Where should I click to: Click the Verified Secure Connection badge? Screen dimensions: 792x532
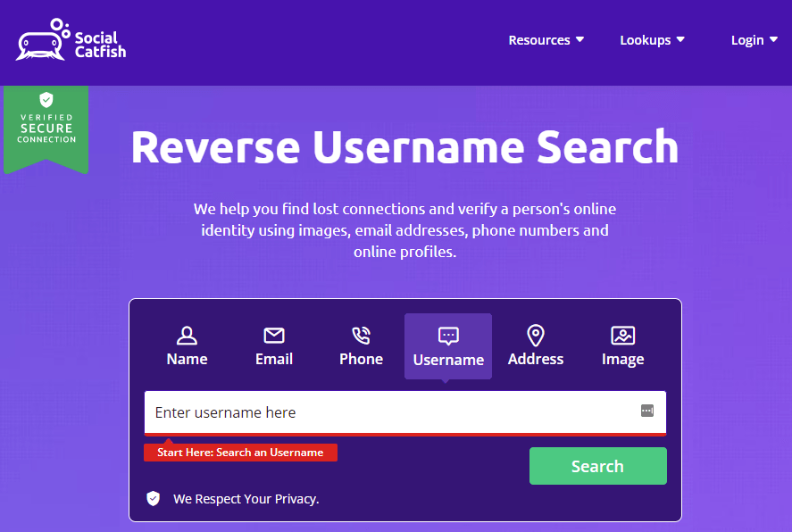(46, 129)
